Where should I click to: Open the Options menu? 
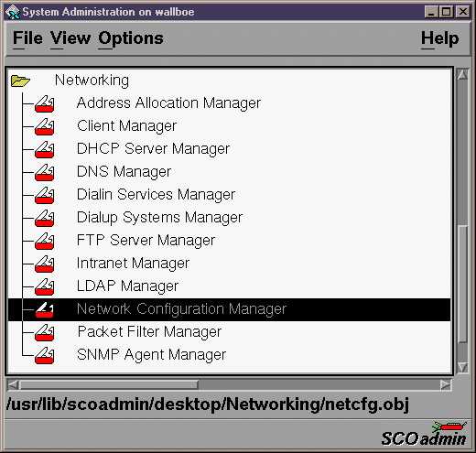click(x=131, y=39)
